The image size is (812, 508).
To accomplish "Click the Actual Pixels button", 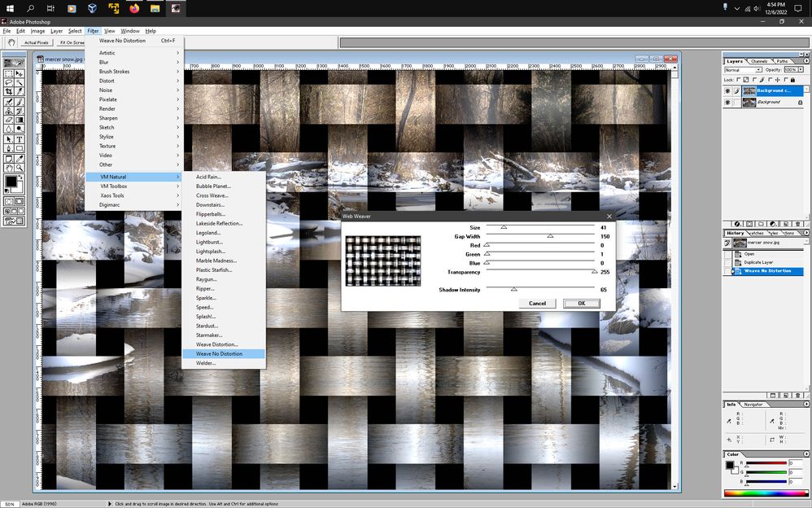I will (37, 42).
